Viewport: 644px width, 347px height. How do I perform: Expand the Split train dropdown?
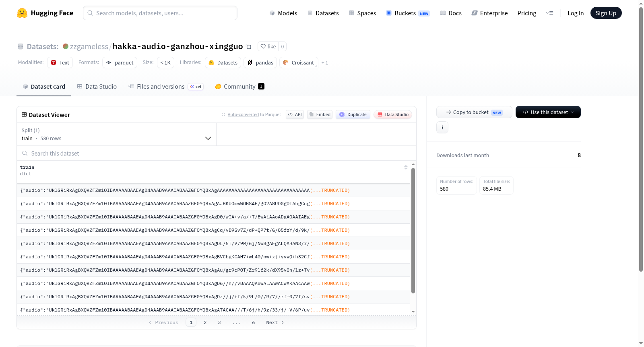[x=116, y=134]
